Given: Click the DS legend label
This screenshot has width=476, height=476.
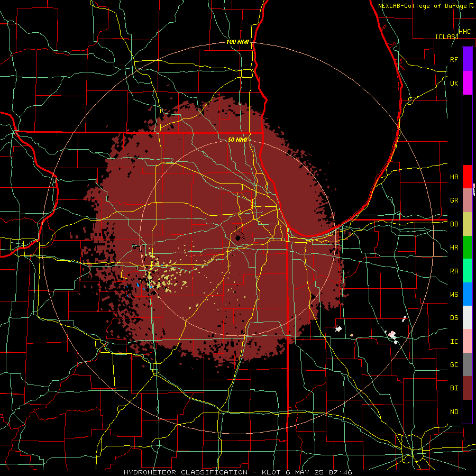Looking at the screenshot, I should tap(454, 318).
